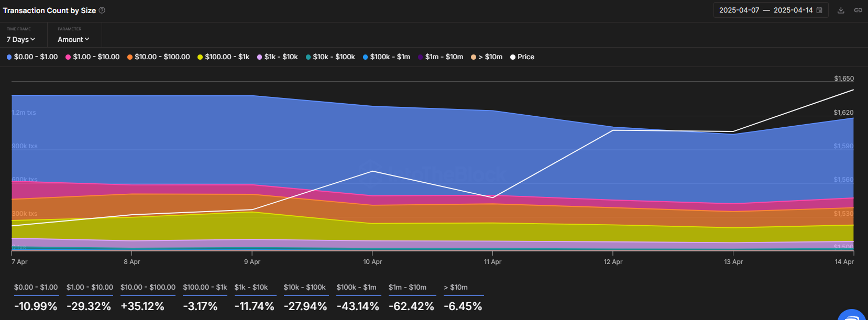Image resolution: width=868 pixels, height=320 pixels.
Task: Click the yellow $100.00 - $1k legend dot
Action: pos(200,57)
